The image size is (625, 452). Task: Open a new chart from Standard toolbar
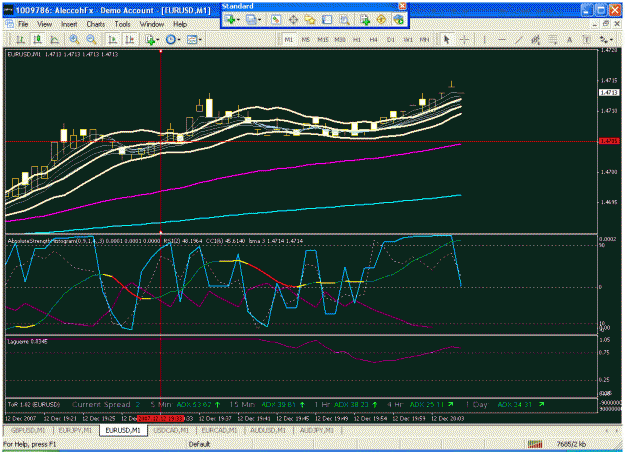tap(230, 19)
